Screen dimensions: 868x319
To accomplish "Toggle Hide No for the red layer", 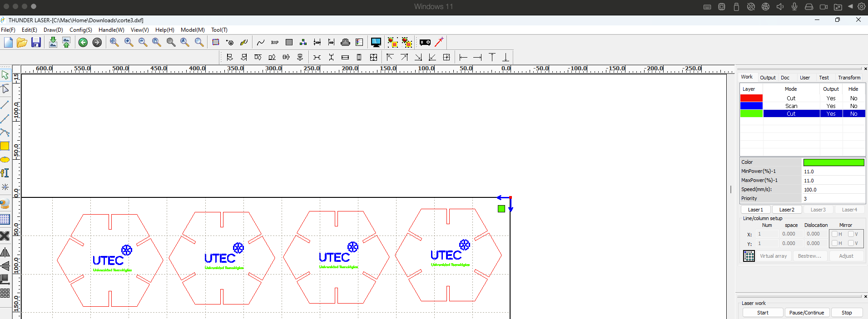I will click(x=854, y=98).
